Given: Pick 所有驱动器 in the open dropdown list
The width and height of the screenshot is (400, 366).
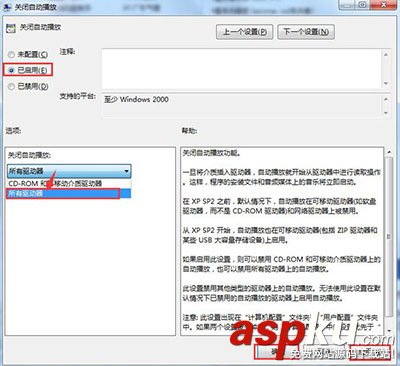Looking at the screenshot, I should click(x=69, y=193).
